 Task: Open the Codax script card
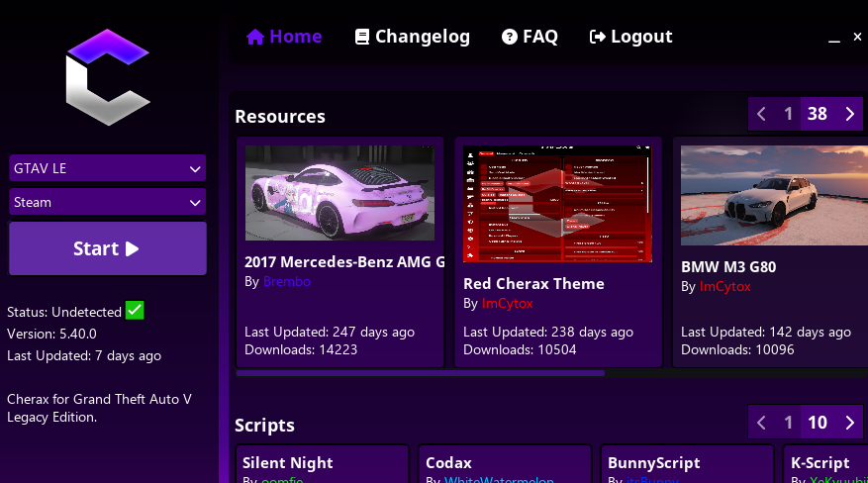(x=505, y=464)
